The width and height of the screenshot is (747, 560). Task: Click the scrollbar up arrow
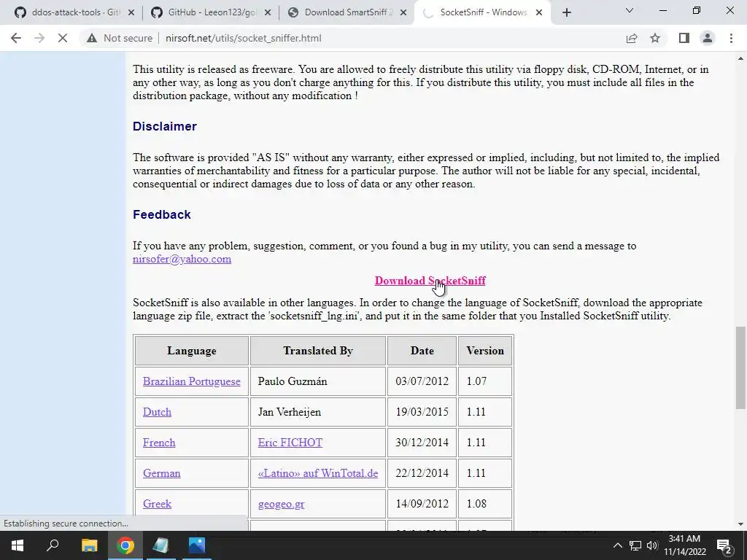(x=740, y=58)
